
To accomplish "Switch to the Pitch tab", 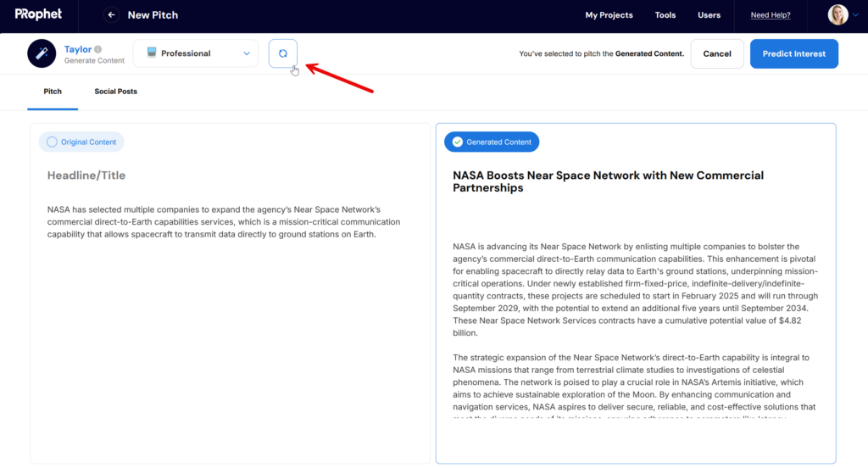I will [53, 92].
